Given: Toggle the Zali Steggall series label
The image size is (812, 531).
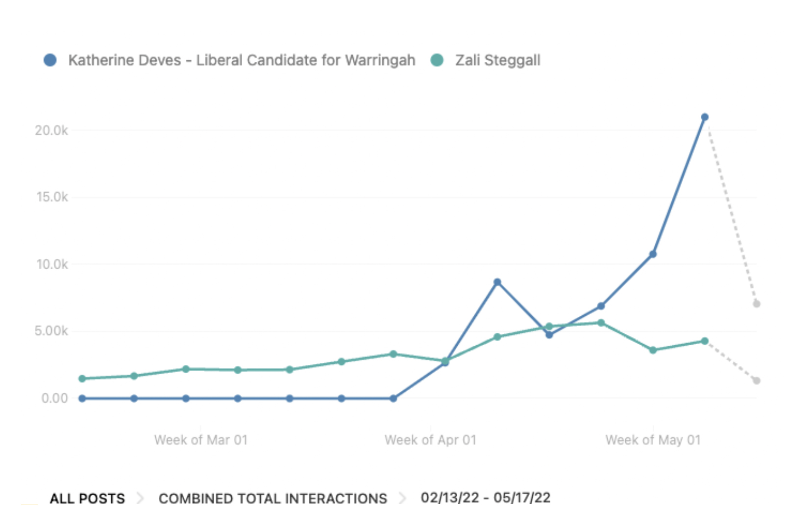Looking at the screenshot, I should point(497,60).
